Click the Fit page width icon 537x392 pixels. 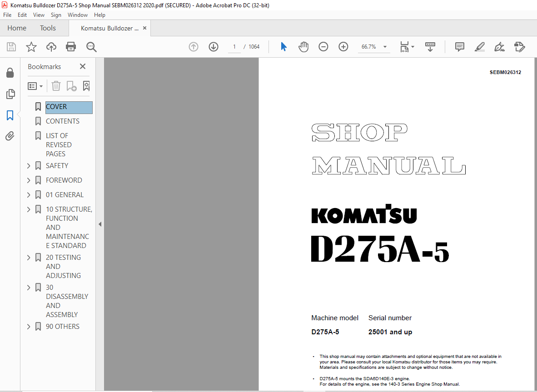(404, 47)
